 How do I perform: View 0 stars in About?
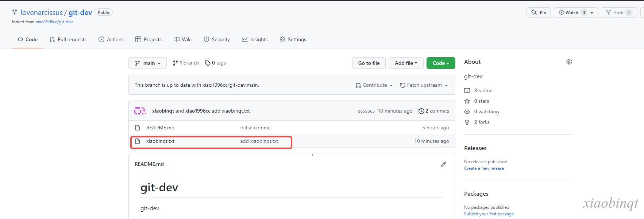pyautogui.click(x=482, y=101)
